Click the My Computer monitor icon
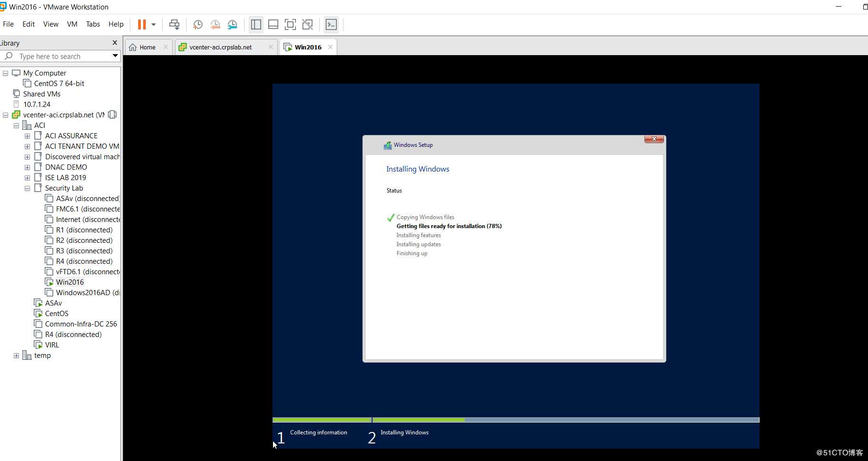868x461 pixels. tap(16, 73)
